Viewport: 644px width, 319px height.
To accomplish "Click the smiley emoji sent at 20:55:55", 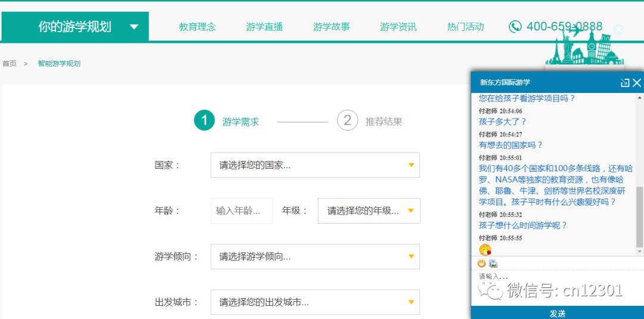I will (x=485, y=249).
